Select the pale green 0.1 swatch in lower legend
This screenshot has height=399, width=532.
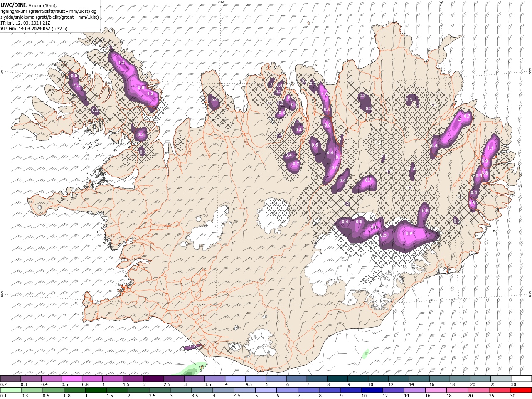click(11, 390)
